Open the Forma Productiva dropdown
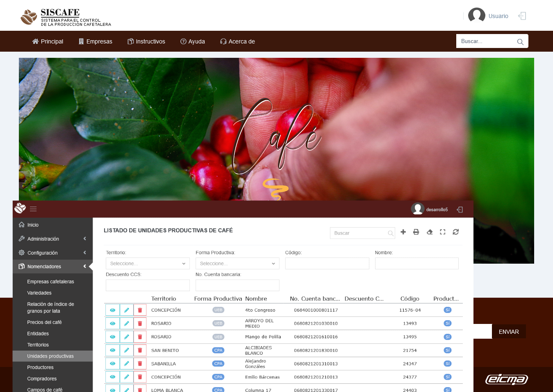Image resolution: width=553 pixels, height=392 pixels. [x=237, y=264]
